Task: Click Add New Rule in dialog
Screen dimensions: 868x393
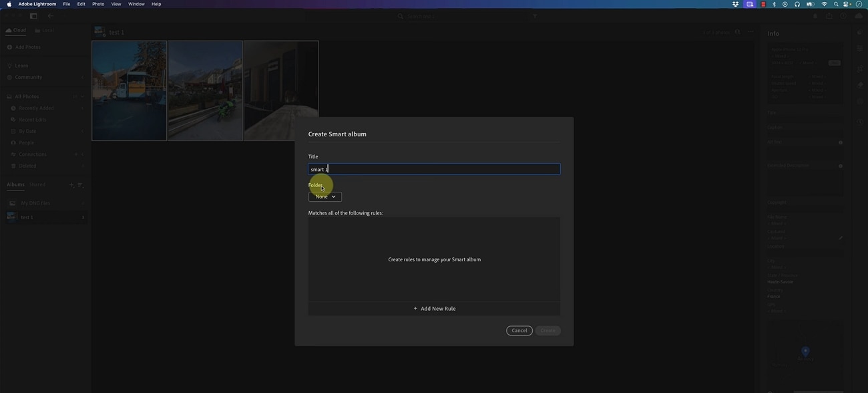Action: coord(434,309)
